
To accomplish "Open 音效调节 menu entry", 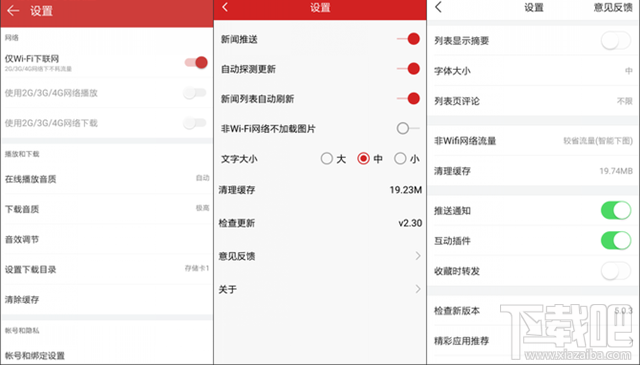I will coord(107,239).
